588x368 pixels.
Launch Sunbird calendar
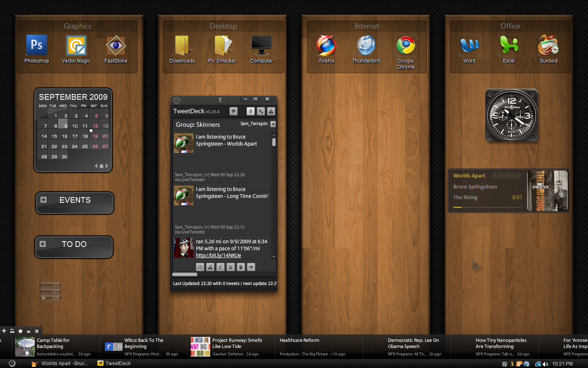(x=548, y=49)
